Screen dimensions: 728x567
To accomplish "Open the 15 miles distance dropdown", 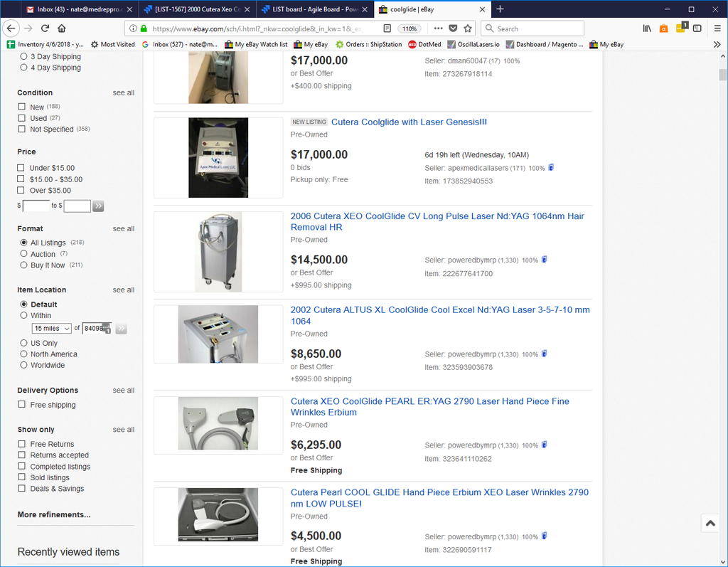I will [x=51, y=328].
